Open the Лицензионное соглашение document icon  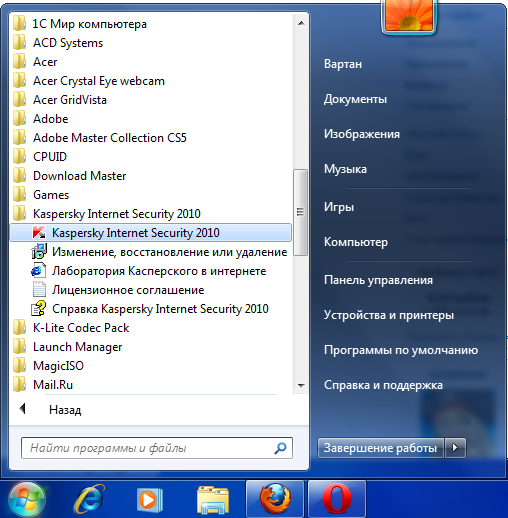pyautogui.click(x=39, y=289)
